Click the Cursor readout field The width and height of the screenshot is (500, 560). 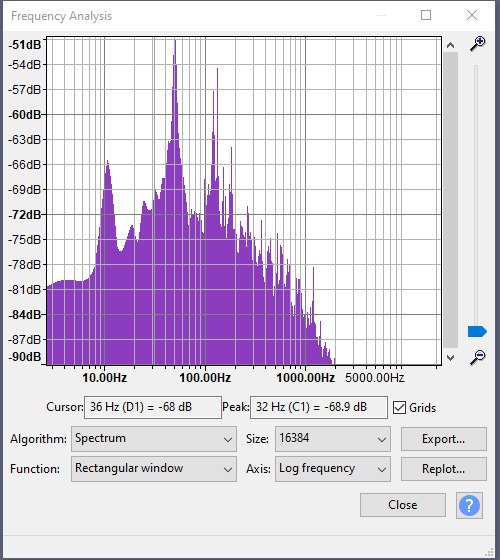coord(153,407)
